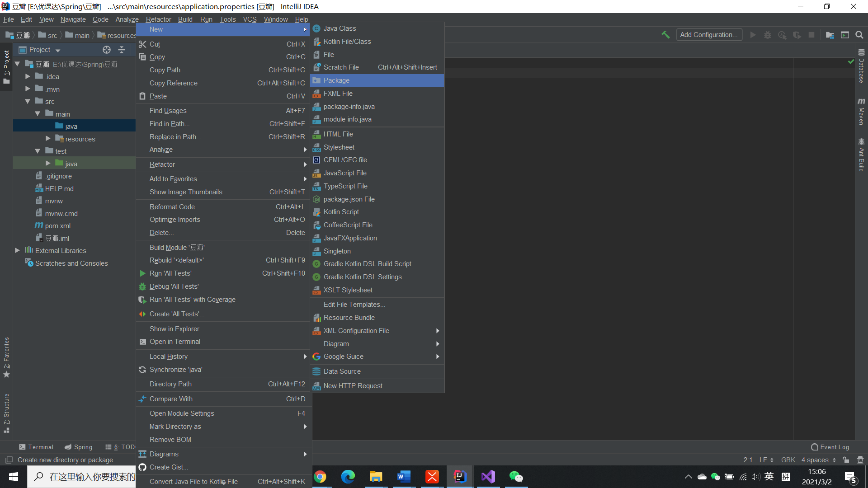Click the Add Configuration button

708,35
